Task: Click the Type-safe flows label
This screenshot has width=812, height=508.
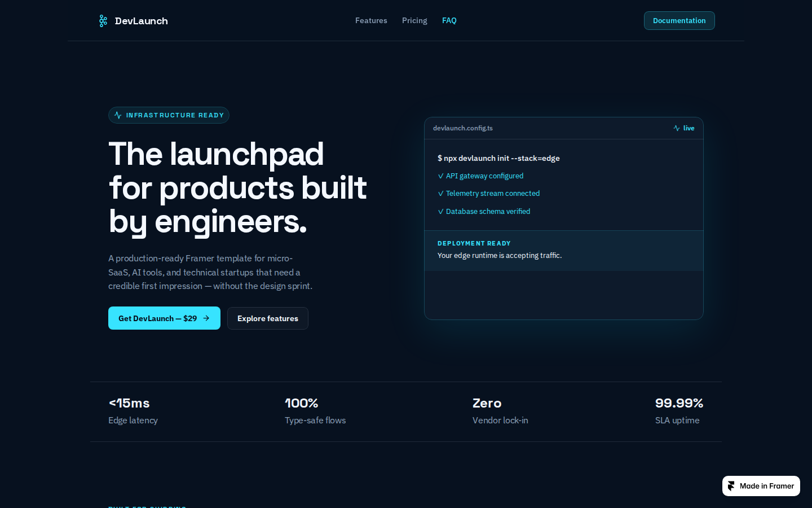Action: click(315, 421)
